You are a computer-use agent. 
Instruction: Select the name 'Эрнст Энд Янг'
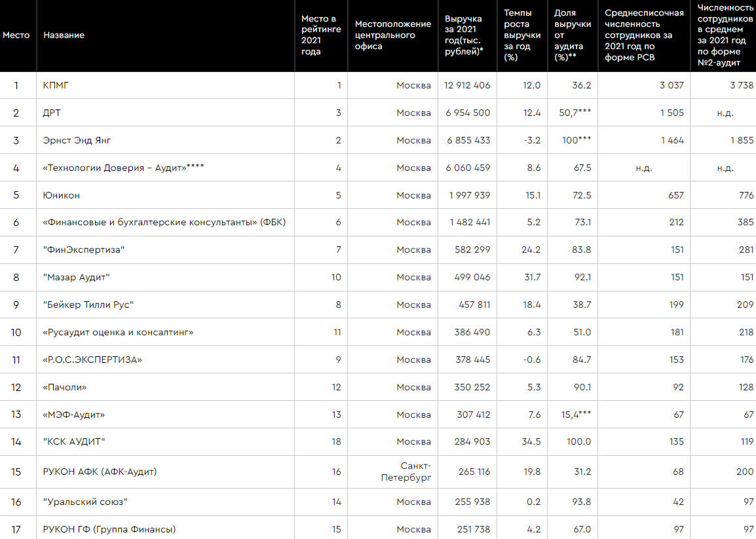(77, 140)
